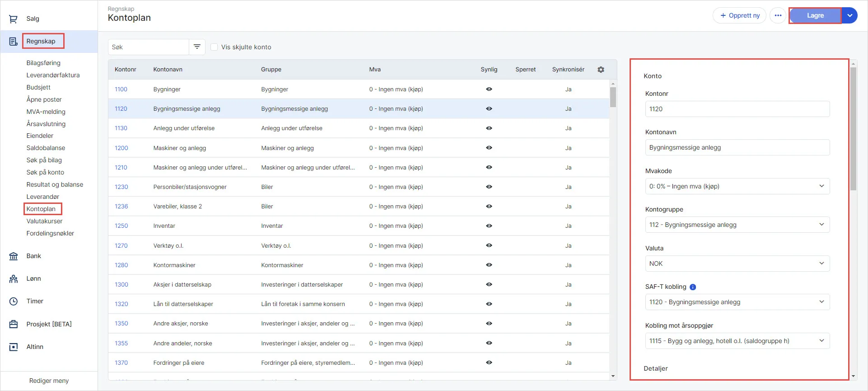
Task: Open the Bank section icon
Action: 14,256
